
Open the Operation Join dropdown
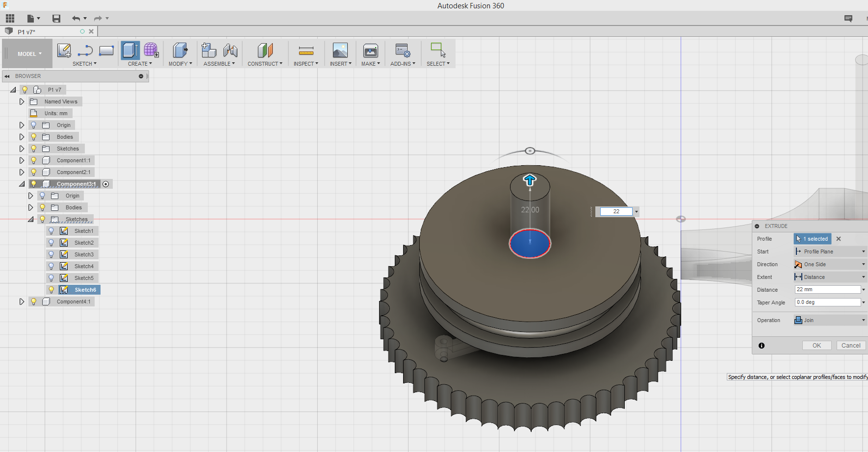[830, 320]
